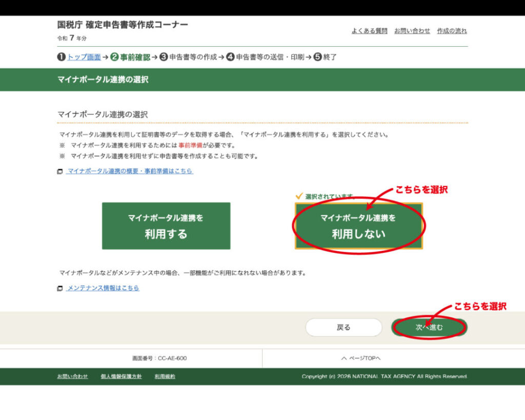
Task: Open the よくある質問 page
Action: 369,31
